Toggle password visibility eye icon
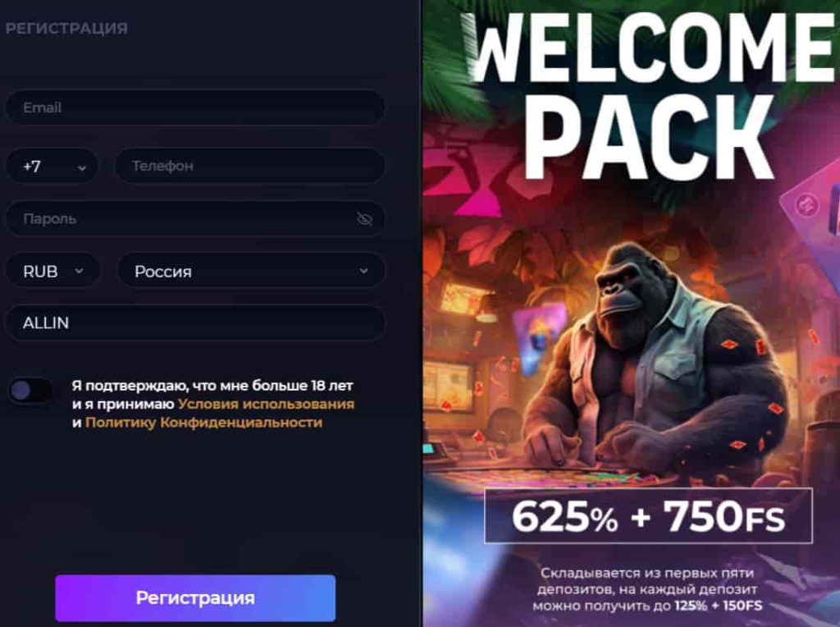 364,218
